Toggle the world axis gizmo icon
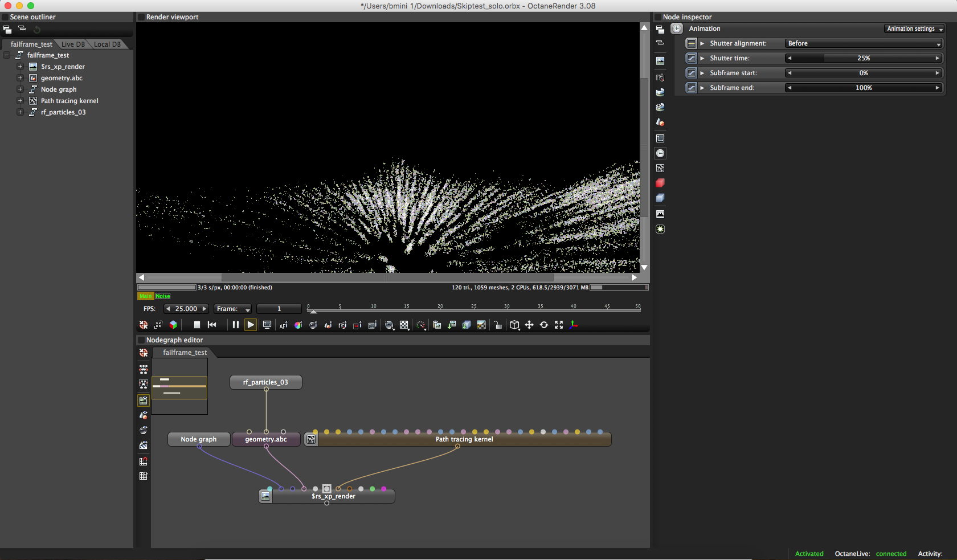Image resolution: width=957 pixels, height=560 pixels. click(x=574, y=325)
